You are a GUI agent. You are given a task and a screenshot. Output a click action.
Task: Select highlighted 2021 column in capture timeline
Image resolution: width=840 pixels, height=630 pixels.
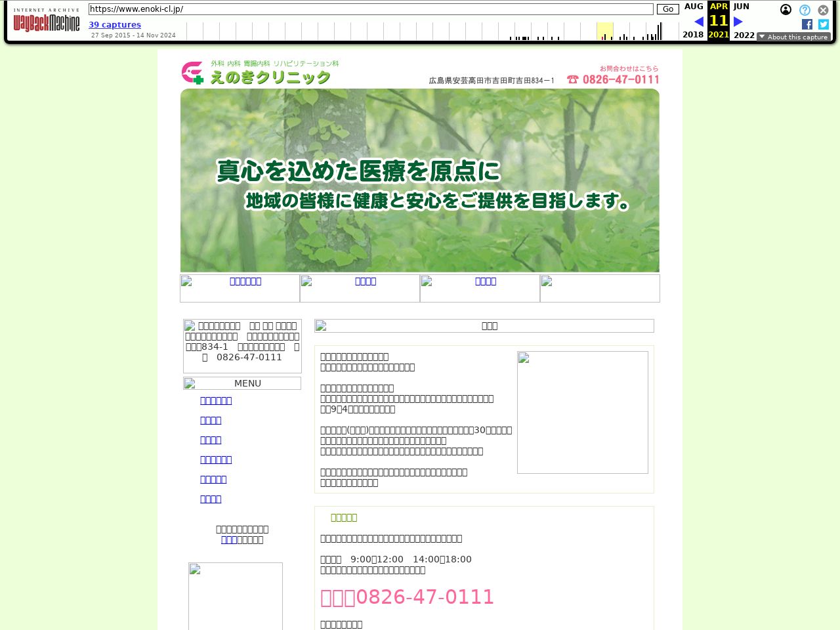[x=604, y=31]
